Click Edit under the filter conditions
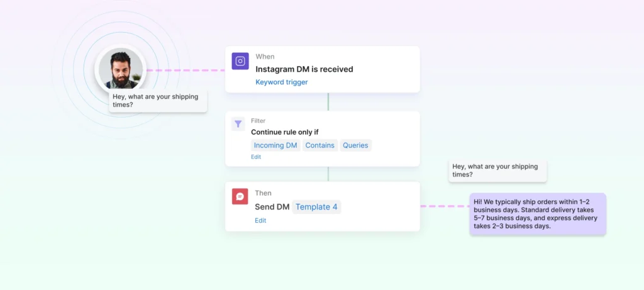Viewport: 644px width, 290px height. coord(256,157)
